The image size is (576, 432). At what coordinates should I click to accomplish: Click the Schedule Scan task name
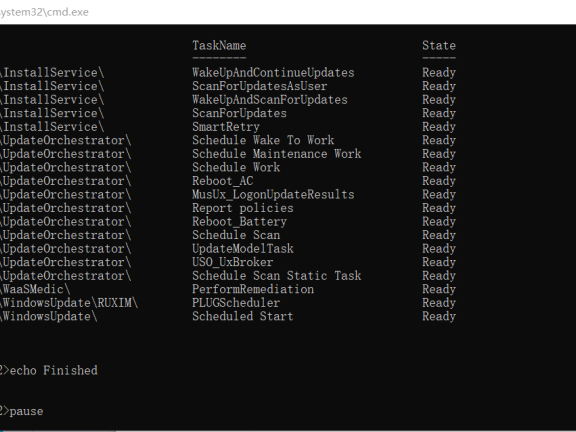point(236,235)
